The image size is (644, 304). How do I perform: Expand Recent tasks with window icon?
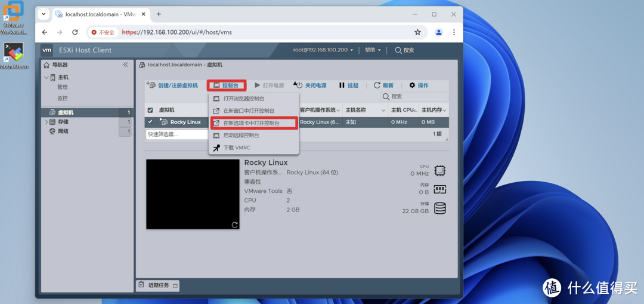(x=175, y=285)
